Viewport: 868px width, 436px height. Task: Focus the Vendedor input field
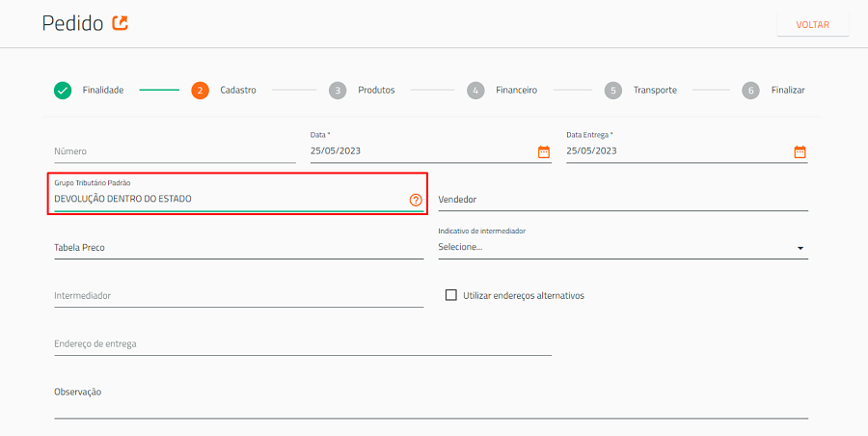(x=623, y=200)
